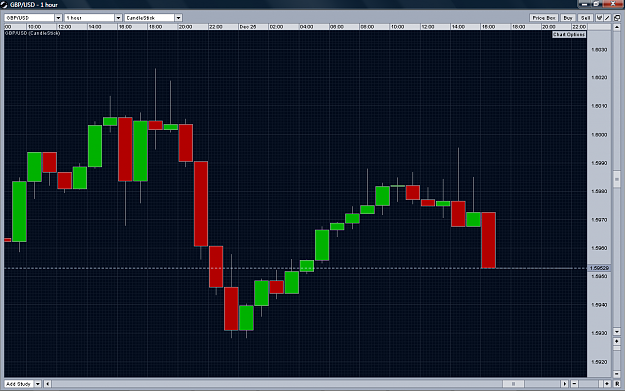Open Chart Options

click(569, 35)
